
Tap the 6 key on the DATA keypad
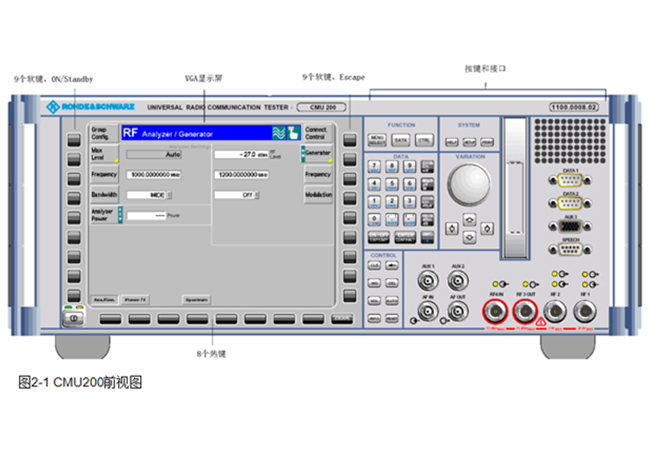tap(410, 184)
